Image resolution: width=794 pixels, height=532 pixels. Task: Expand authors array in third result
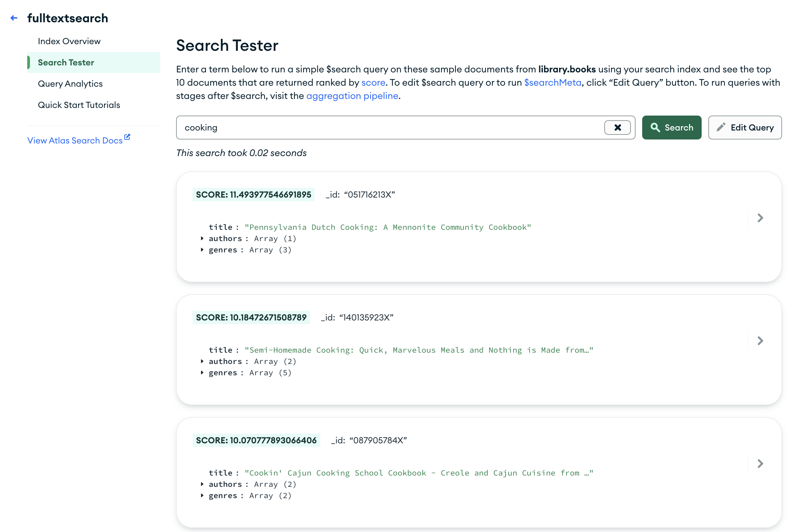[x=202, y=485]
